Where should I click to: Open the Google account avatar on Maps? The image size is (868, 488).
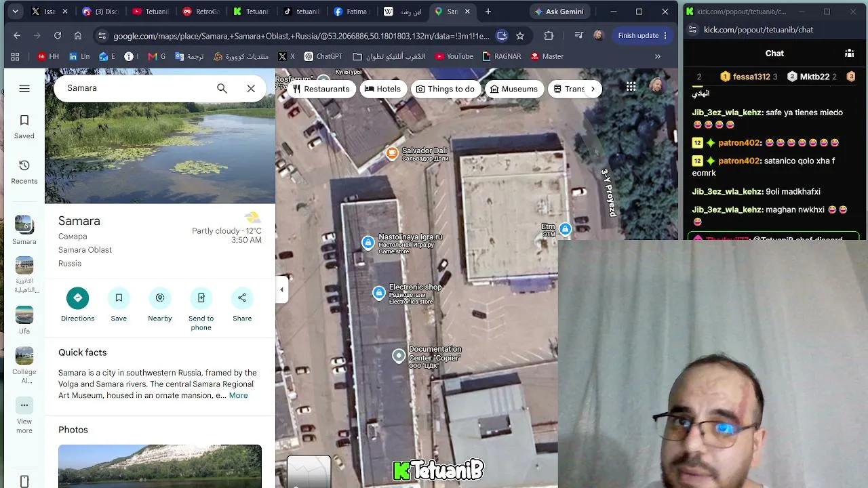tap(656, 86)
